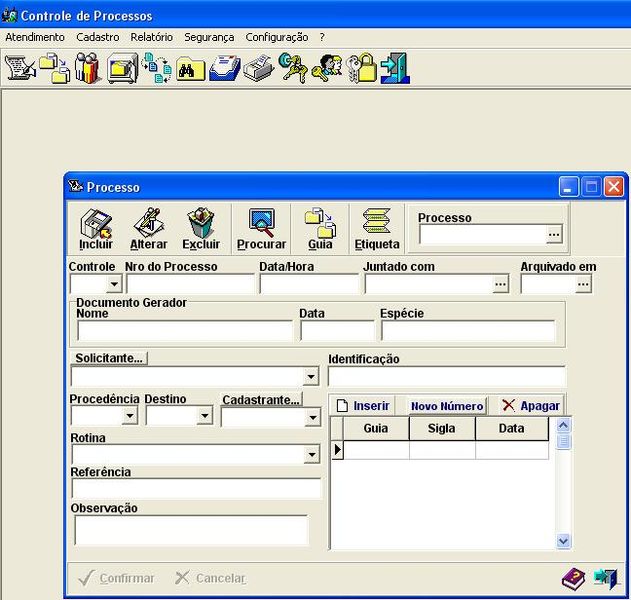Click the keys icon in main toolbar

293,68
